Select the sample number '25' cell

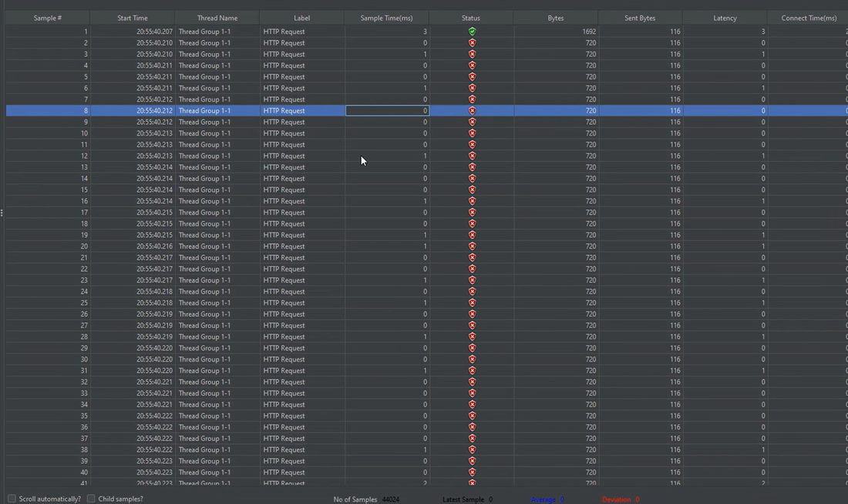pyautogui.click(x=48, y=303)
